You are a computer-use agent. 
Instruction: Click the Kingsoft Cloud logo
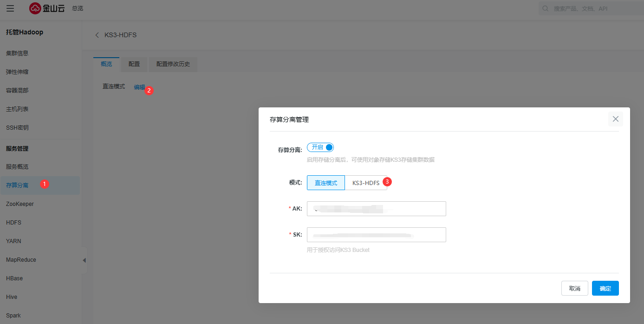[47, 8]
